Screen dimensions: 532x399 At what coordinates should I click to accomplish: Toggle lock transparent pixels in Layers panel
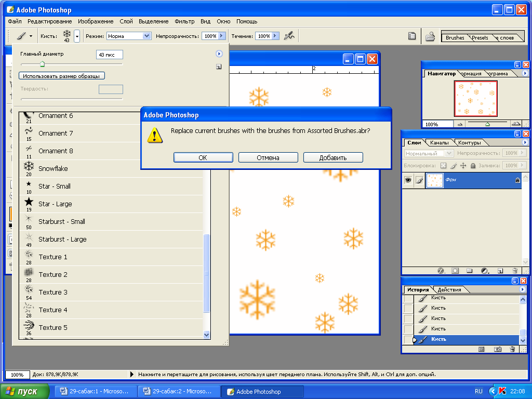point(444,166)
